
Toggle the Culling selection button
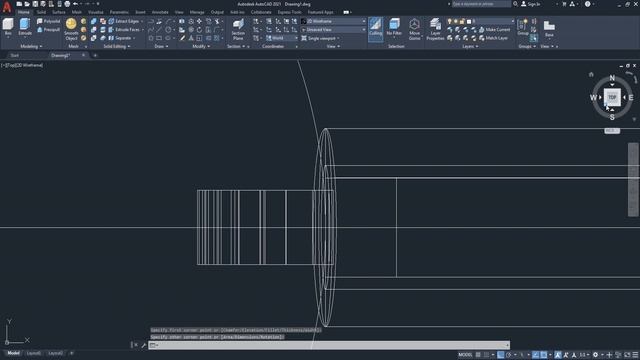tap(376, 28)
